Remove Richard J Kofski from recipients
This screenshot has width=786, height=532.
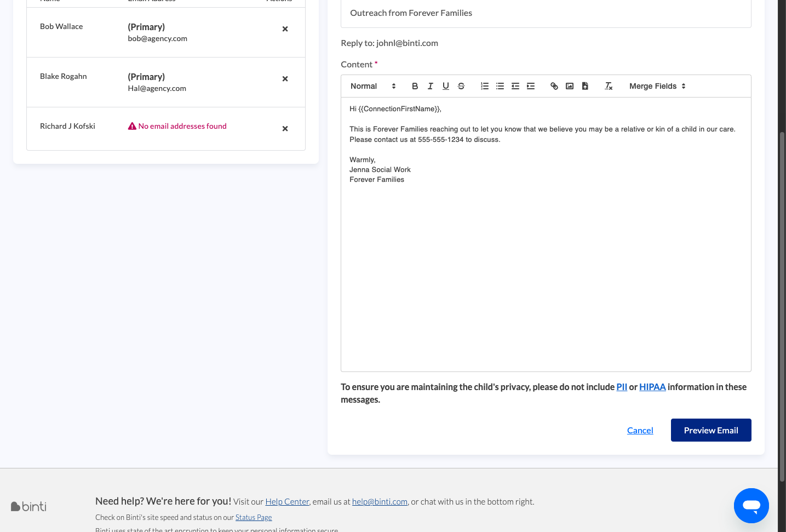(x=285, y=129)
